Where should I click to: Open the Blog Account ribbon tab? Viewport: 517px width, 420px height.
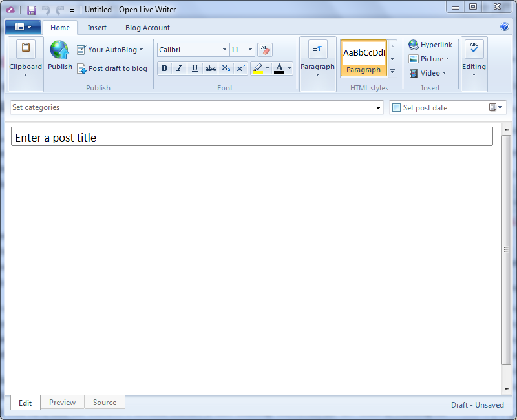pyautogui.click(x=147, y=28)
